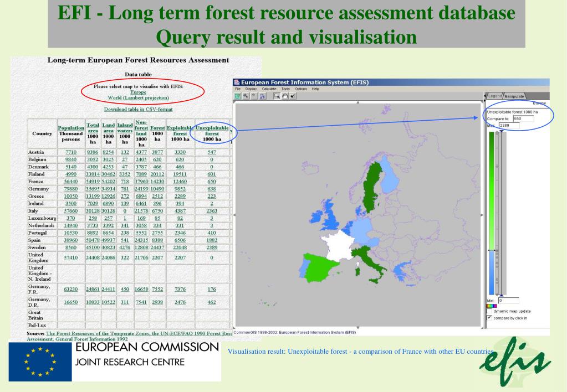Click the Country cell 'Denmark'
Viewport: 567px width, 392px height.
pos(39,167)
